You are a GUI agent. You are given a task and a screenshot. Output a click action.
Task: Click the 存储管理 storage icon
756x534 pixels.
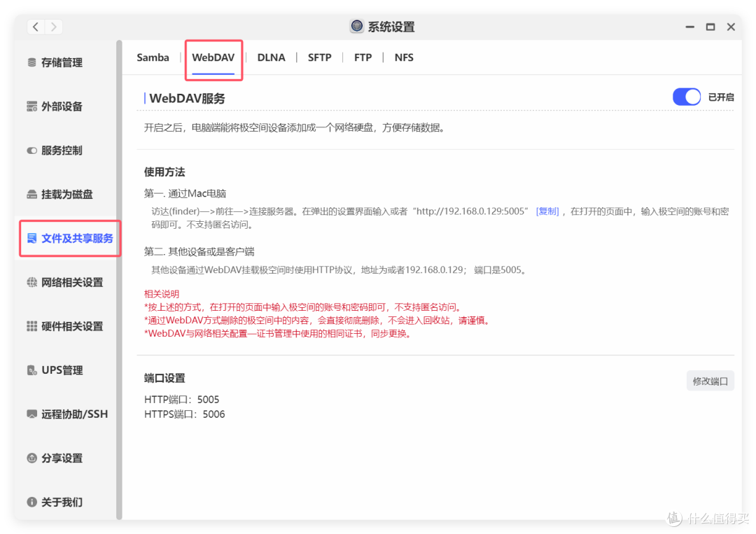click(x=31, y=63)
